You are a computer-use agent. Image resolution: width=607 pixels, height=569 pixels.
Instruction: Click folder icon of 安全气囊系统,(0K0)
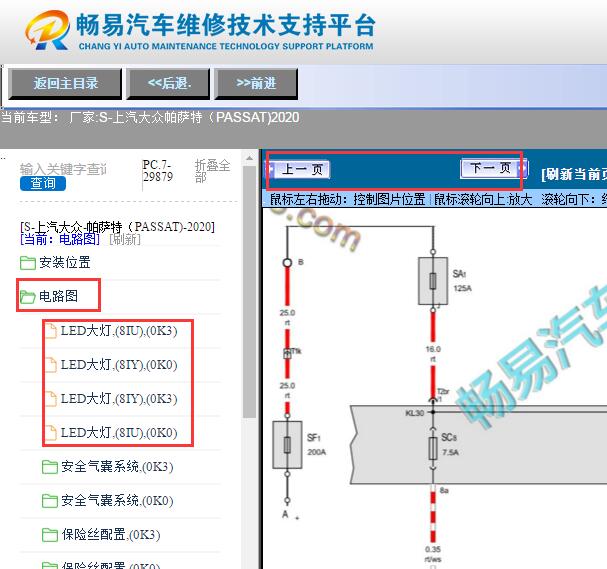pos(50,501)
